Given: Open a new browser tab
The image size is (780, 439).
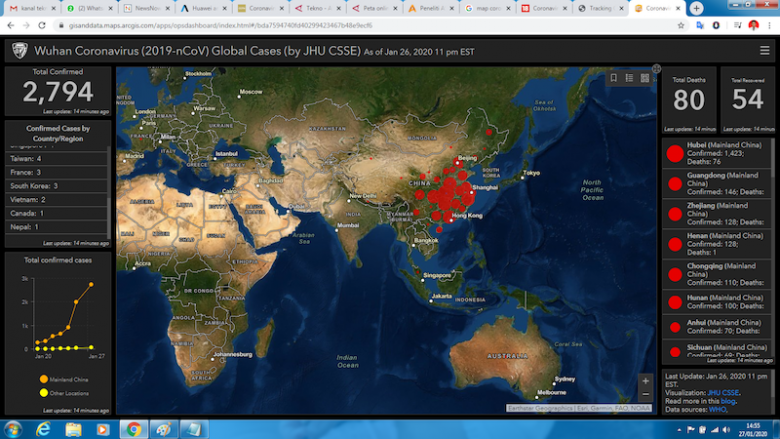Looking at the screenshot, I should click(x=696, y=8).
